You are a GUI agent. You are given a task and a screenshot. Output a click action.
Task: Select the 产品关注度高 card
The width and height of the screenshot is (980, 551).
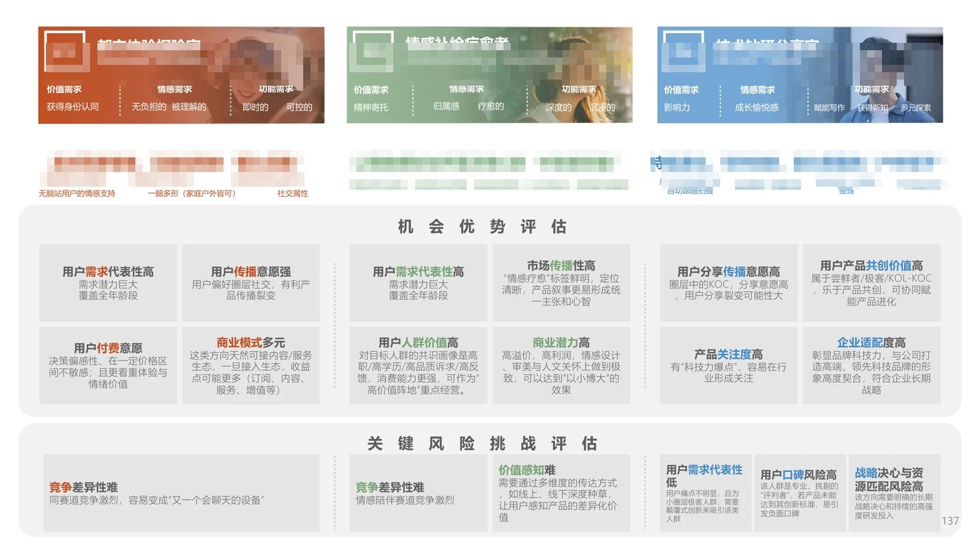click(x=728, y=365)
